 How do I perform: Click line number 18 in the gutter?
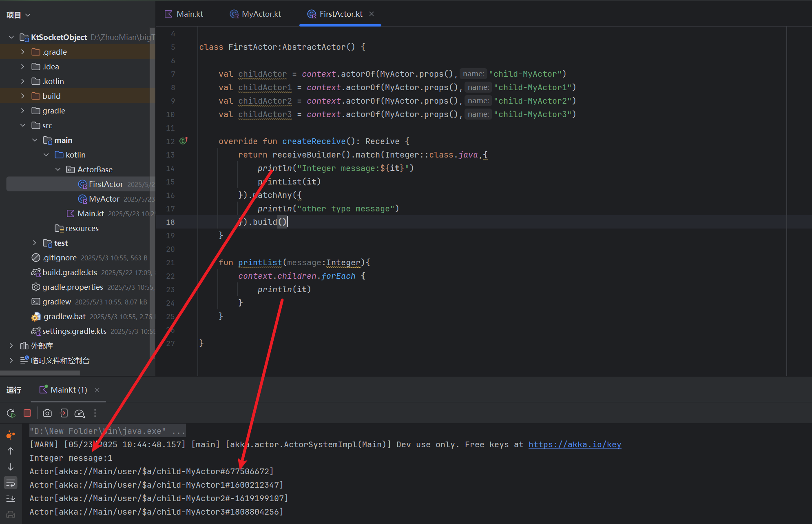170,222
